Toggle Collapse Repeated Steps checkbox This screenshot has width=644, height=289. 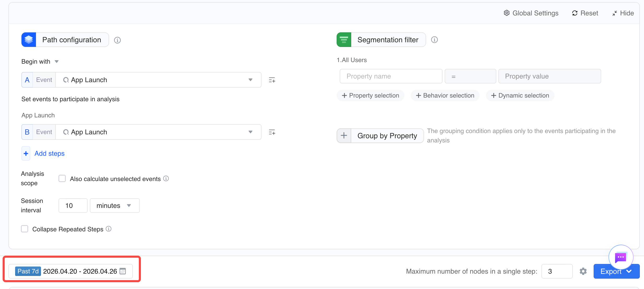tap(25, 229)
